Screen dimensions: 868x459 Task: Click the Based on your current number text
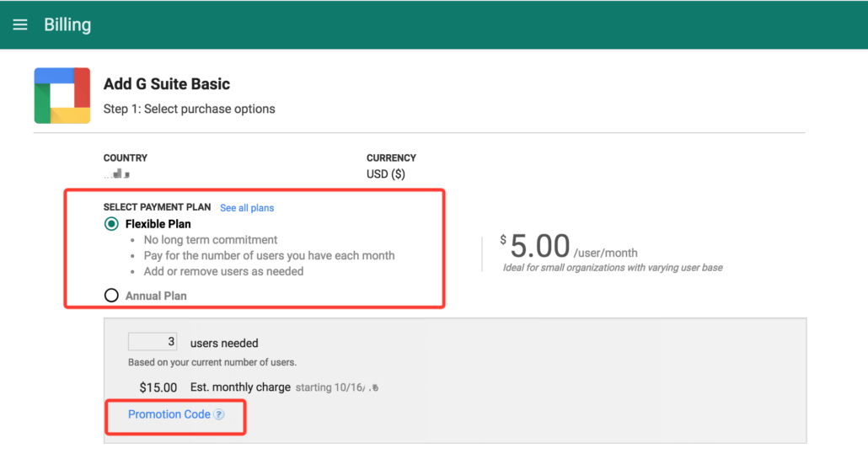pos(212,363)
